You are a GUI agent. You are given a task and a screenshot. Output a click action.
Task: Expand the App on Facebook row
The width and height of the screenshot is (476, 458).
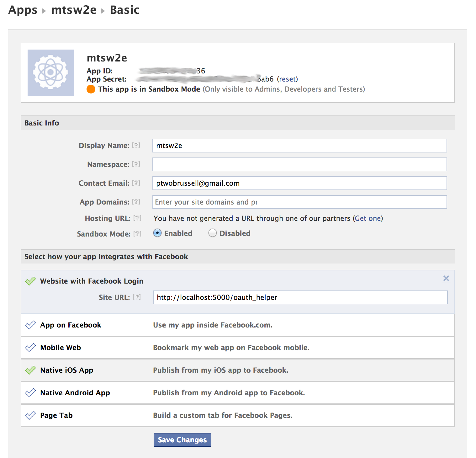coord(71,325)
